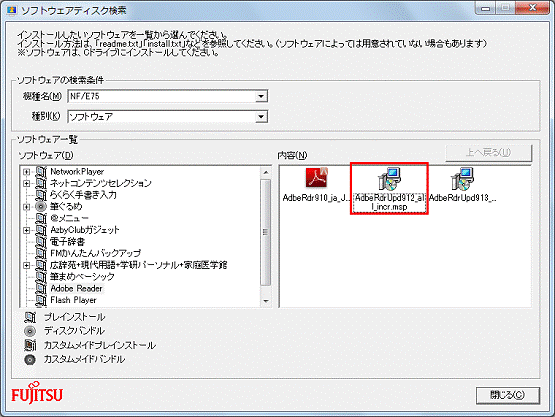This screenshot has height=417, width=555.
Task: Click the @メニュー tree icon
Action: coord(41,218)
